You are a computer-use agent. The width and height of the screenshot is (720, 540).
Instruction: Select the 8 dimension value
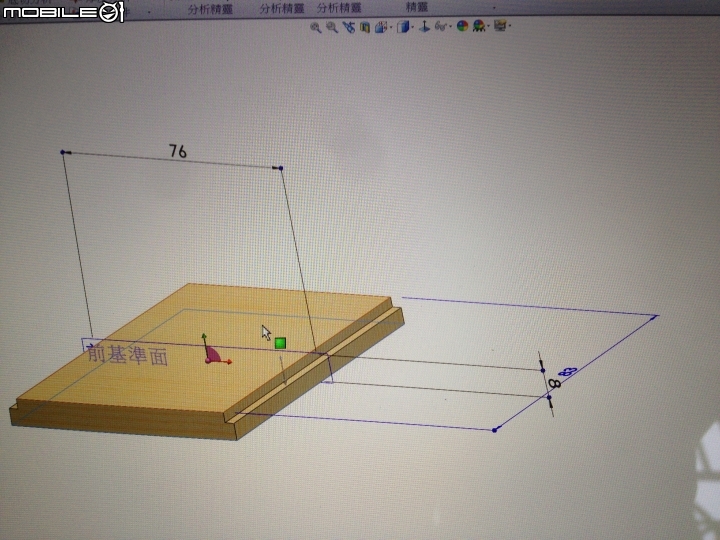point(555,383)
